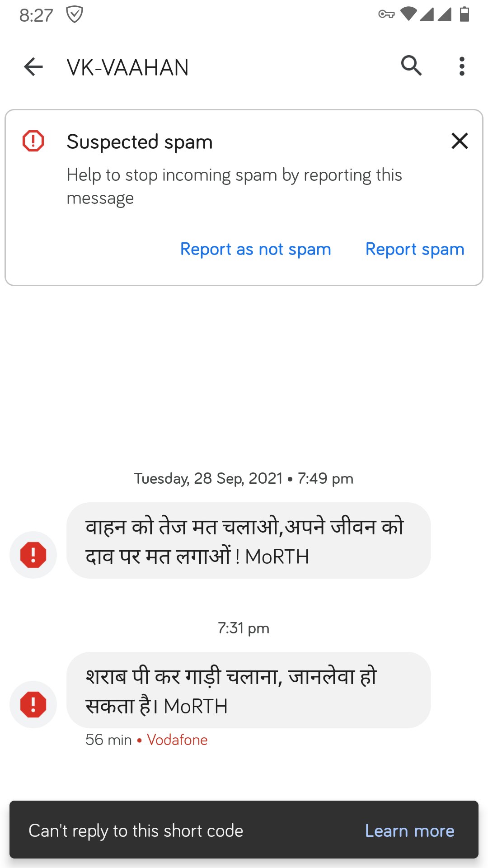
Task: Tap the Wi-Fi signal status icon
Action: (408, 14)
